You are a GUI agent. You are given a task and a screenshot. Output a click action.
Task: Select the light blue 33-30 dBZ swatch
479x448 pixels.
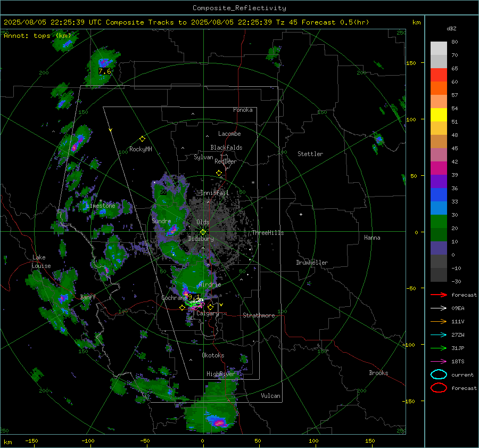coord(439,208)
